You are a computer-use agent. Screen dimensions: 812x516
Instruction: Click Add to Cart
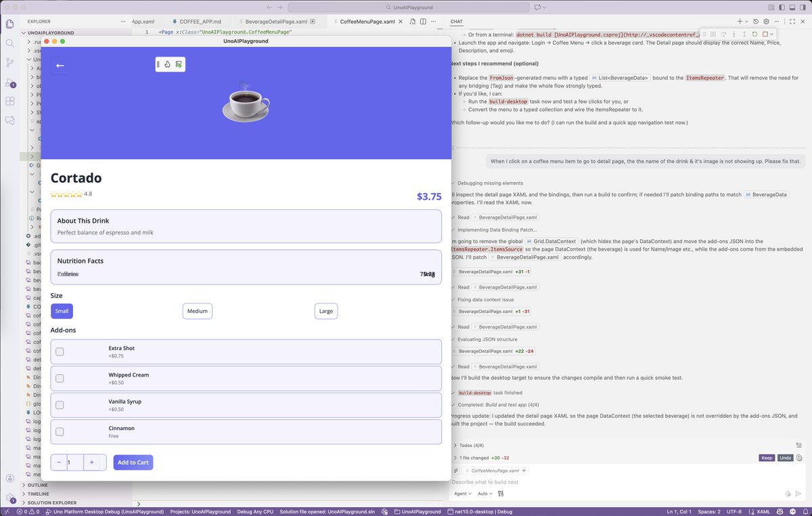coord(133,463)
